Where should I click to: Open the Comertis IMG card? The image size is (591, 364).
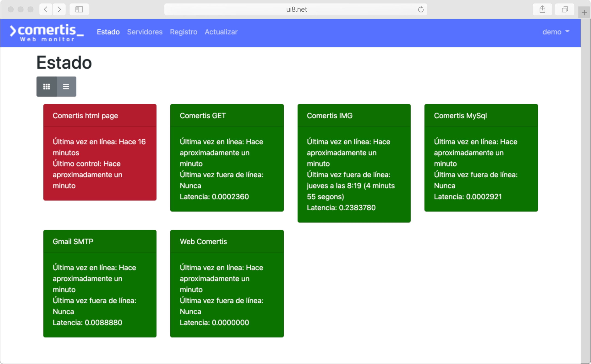(354, 163)
